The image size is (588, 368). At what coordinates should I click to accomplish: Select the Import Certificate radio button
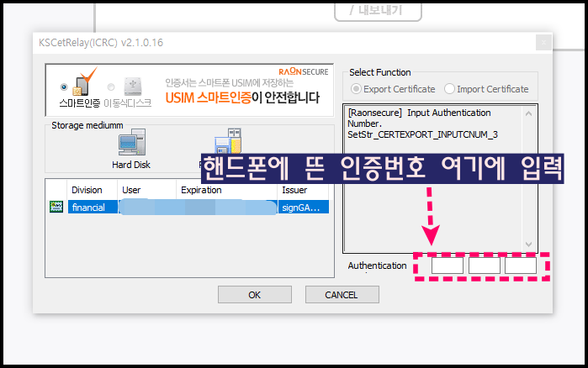[449, 89]
